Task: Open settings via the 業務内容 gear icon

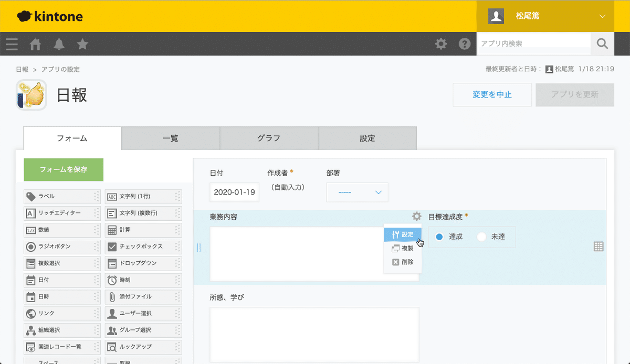Action: click(416, 216)
